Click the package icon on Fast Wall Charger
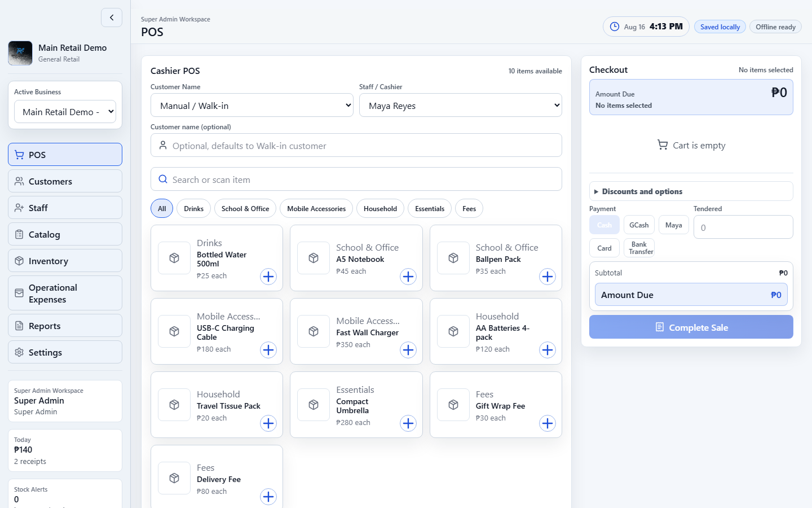Screen dimensions: 812x508 (314, 331)
